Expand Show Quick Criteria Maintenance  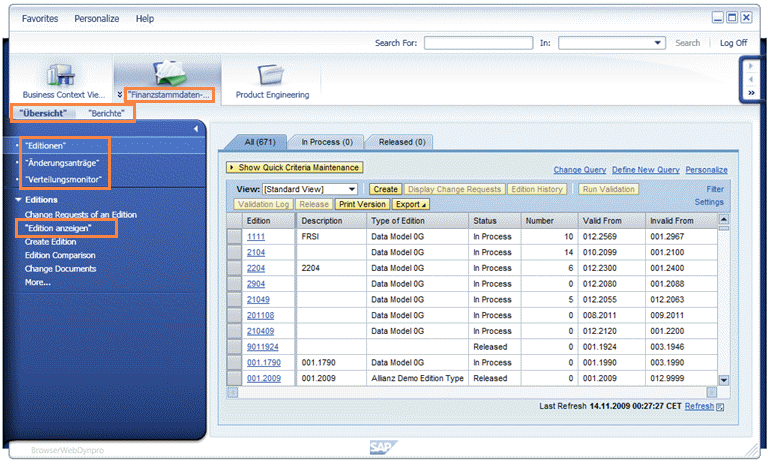coord(295,168)
